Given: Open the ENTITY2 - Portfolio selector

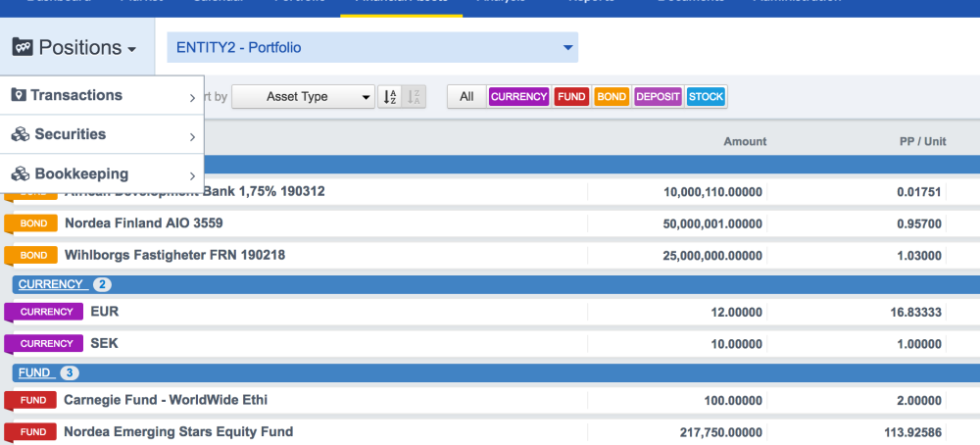Looking at the screenshot, I should tap(372, 47).
